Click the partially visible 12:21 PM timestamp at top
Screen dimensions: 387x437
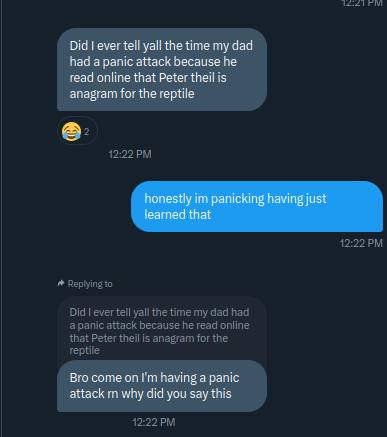(x=361, y=3)
